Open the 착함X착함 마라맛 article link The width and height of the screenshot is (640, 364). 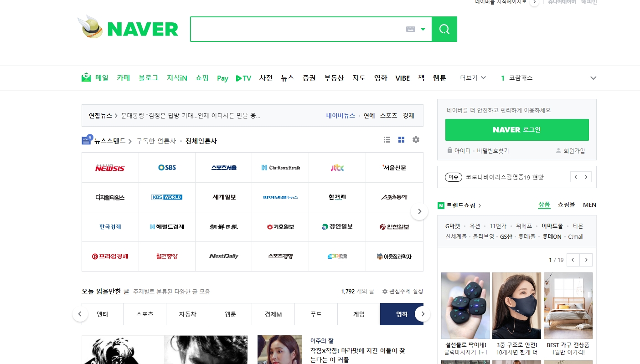[357, 355]
